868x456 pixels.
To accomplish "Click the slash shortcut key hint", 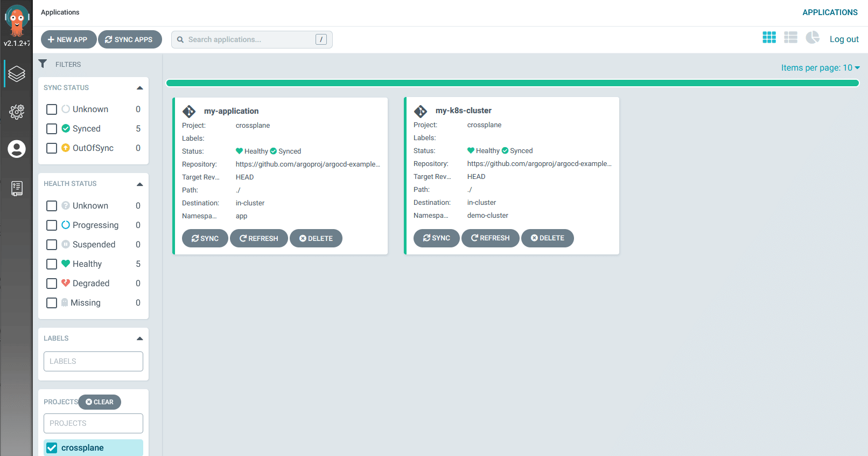I will 321,39.
